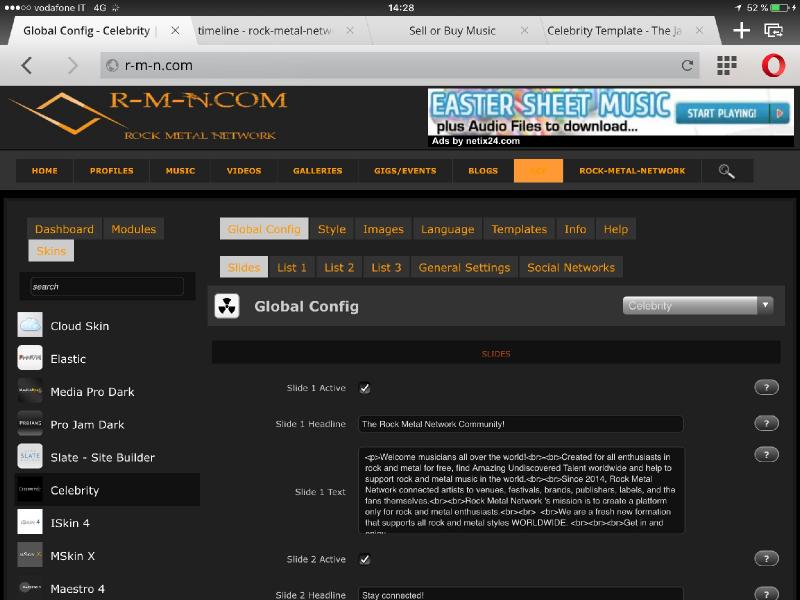Click the Celebrity skin icon
The width and height of the screenshot is (800, 600).
[x=30, y=489]
